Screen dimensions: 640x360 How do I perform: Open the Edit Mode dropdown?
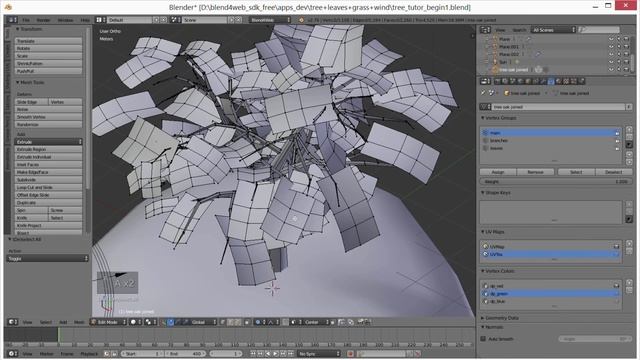[109, 322]
